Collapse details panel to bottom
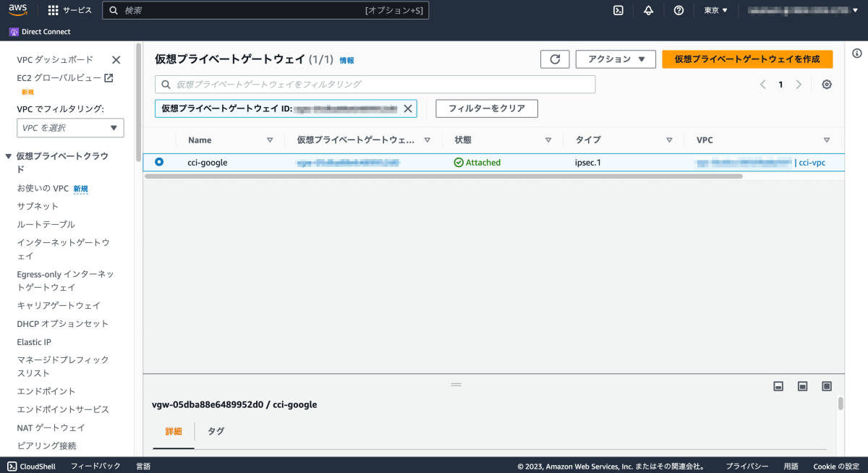Screen dimensions: 868x473 pos(778,386)
